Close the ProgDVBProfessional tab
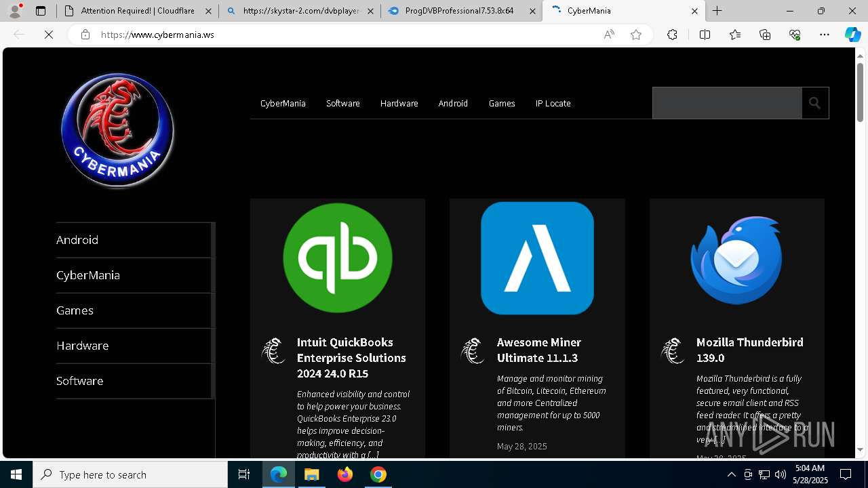Screen dimensions: 868x488 tap(532, 11)
